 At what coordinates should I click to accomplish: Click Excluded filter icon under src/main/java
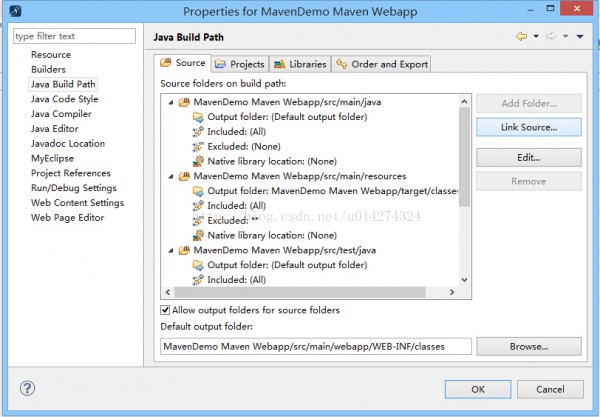(x=198, y=147)
